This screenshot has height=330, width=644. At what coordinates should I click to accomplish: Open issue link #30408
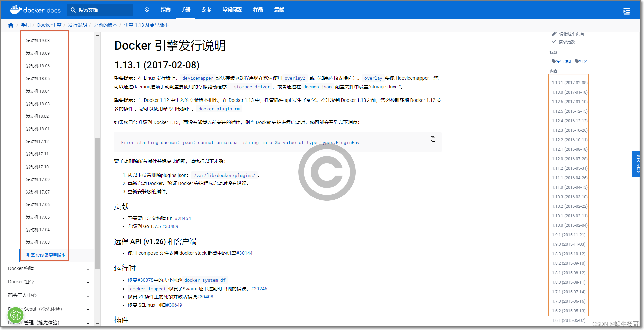pyautogui.click(x=205, y=297)
